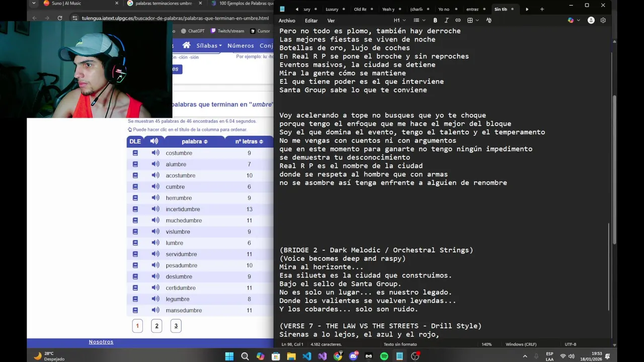Open the Nosotros footer link
Viewport: 644px width, 362px height.
click(101, 342)
